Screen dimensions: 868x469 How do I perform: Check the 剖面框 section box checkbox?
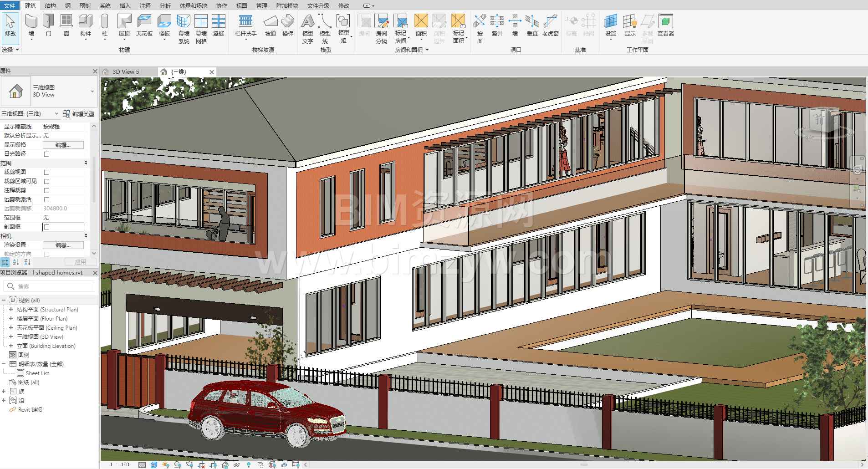[46, 227]
